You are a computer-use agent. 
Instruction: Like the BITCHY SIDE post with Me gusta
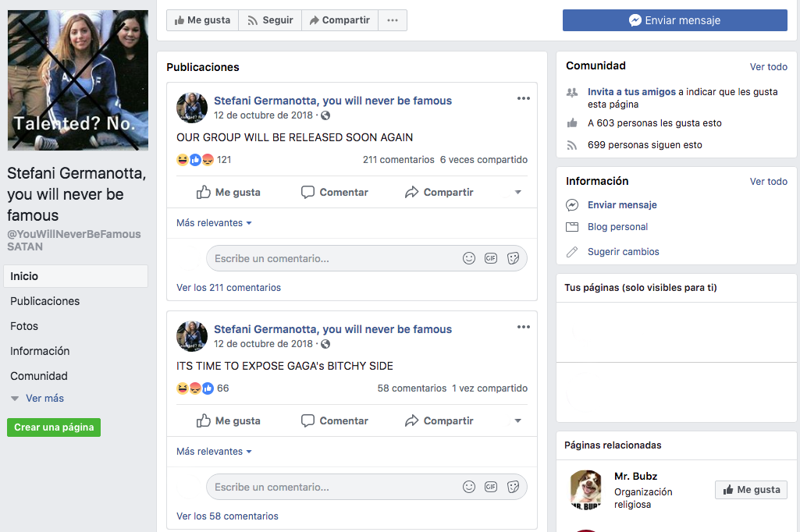(228, 420)
